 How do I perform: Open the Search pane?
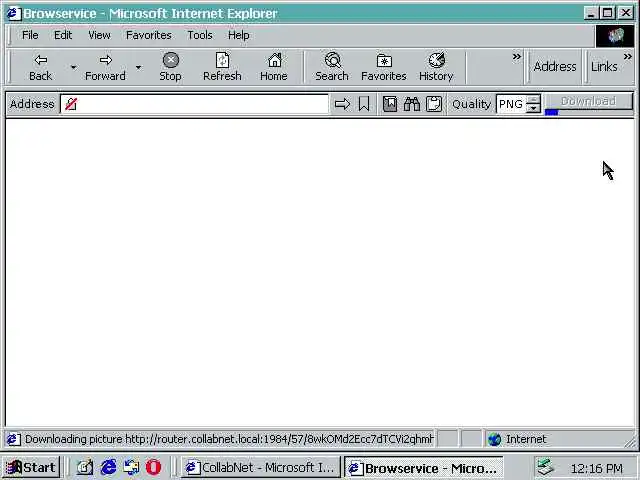(332, 67)
